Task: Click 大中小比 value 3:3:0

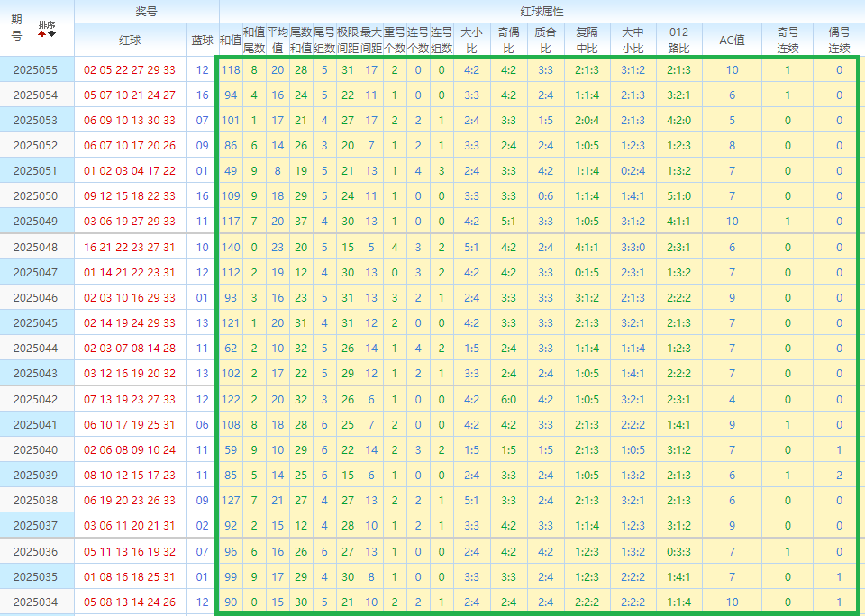Action: (633, 247)
